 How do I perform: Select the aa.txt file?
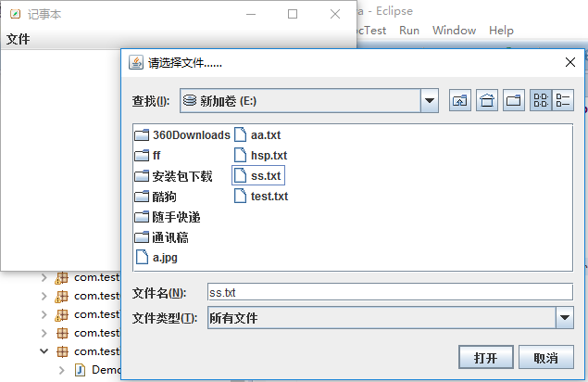(257, 134)
